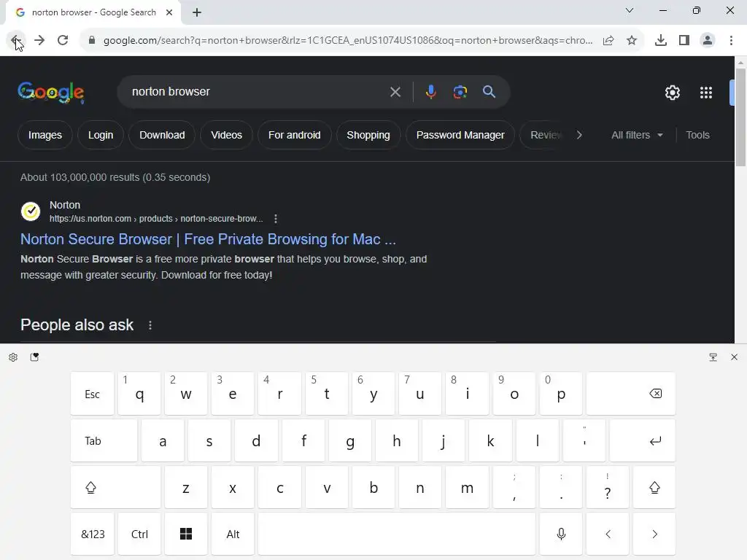
Task: Clear the search box with the X
Action: pos(395,92)
